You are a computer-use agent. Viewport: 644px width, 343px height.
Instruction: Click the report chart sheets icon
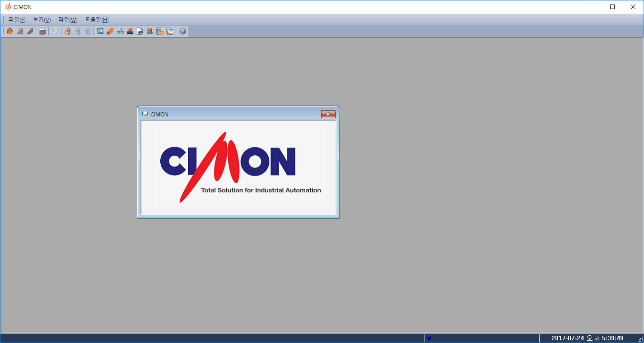coord(170,32)
